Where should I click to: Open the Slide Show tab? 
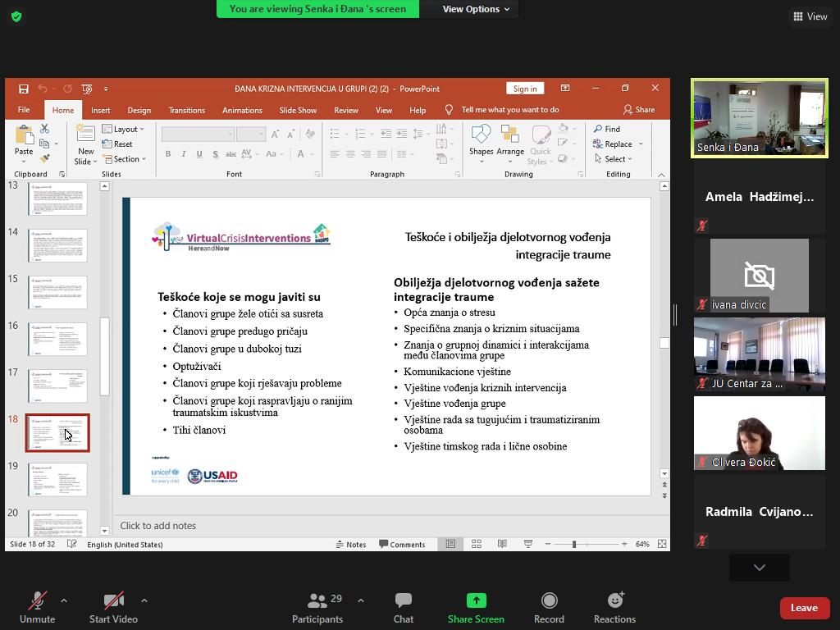click(298, 110)
